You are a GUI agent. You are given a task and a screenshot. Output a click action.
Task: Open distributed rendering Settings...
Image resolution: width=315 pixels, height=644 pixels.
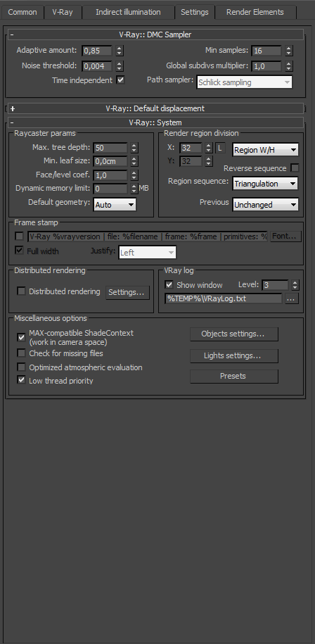(x=127, y=292)
